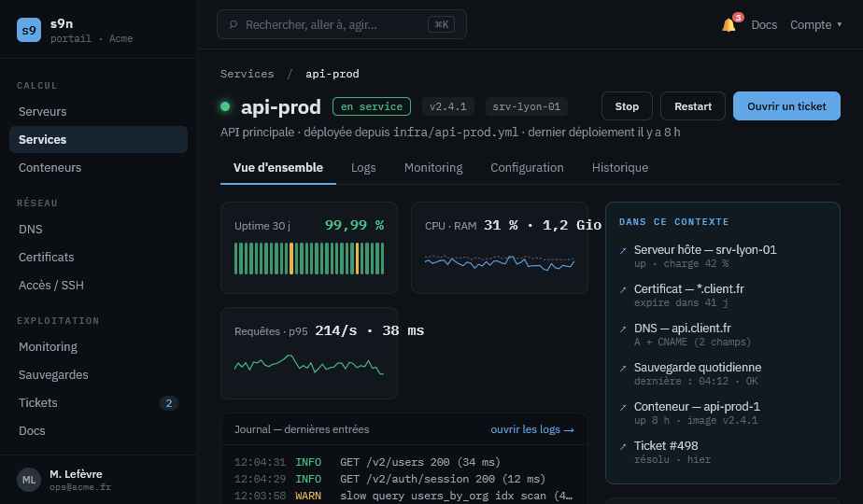Click the green status dot beside api-prod
Screen dimensions: 863x504
click(225, 106)
